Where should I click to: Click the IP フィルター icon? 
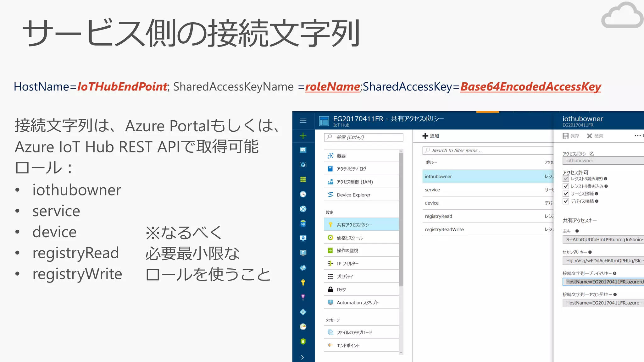tap(330, 263)
